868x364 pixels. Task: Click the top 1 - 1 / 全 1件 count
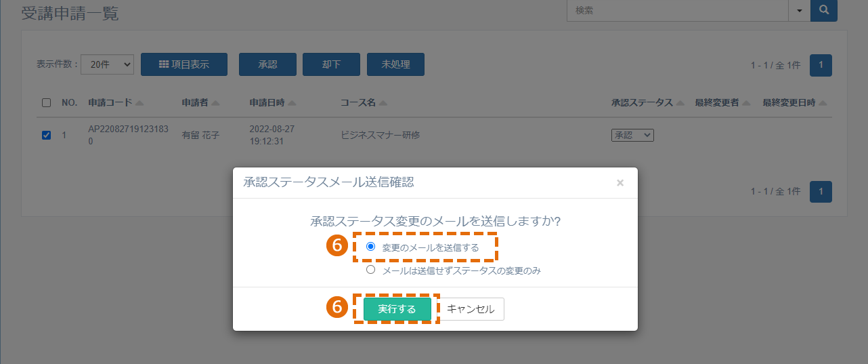pyautogui.click(x=775, y=66)
